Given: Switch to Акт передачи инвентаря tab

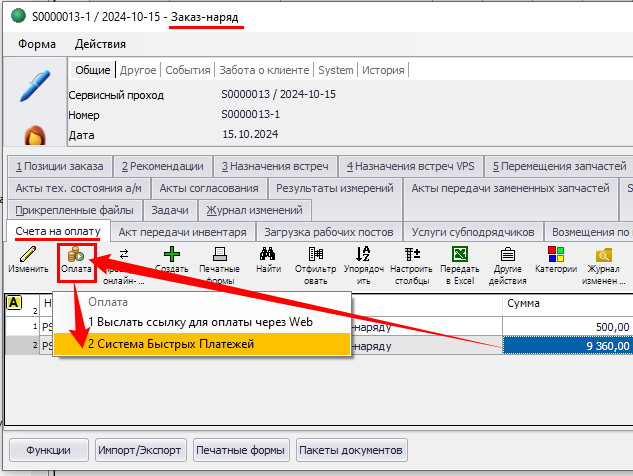Looking at the screenshot, I should [x=182, y=232].
